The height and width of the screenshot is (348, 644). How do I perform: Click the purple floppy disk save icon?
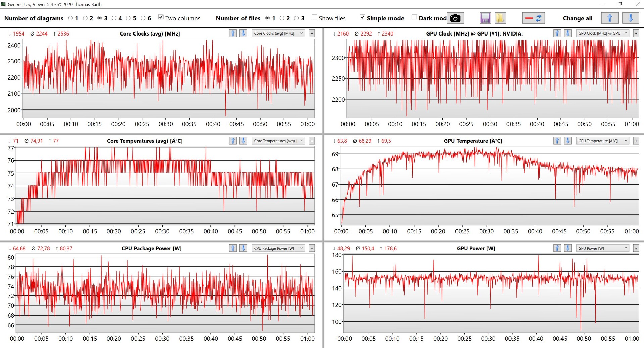click(x=485, y=18)
